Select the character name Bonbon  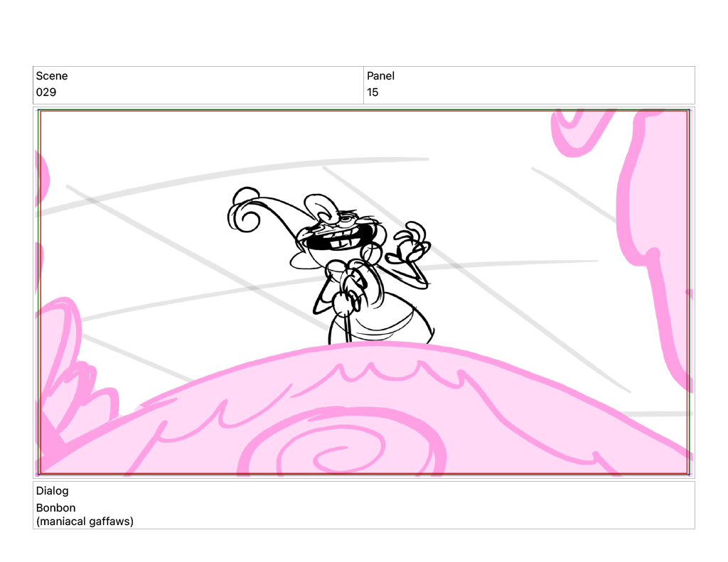coord(55,508)
